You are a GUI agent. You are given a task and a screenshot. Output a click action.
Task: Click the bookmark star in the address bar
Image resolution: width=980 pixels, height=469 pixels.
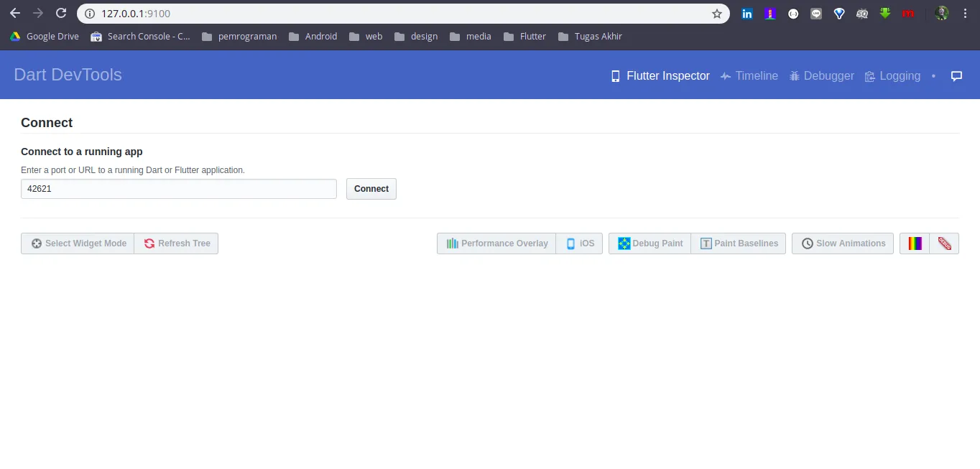click(716, 13)
